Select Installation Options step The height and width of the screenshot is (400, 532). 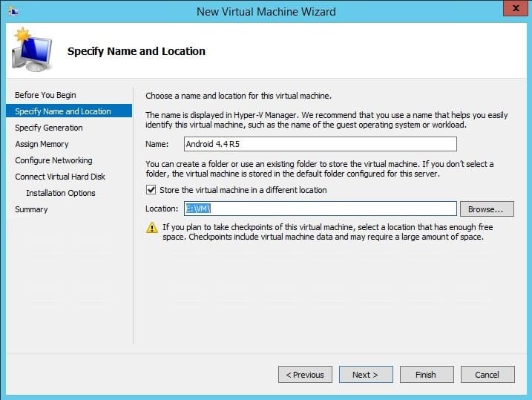click(x=61, y=193)
